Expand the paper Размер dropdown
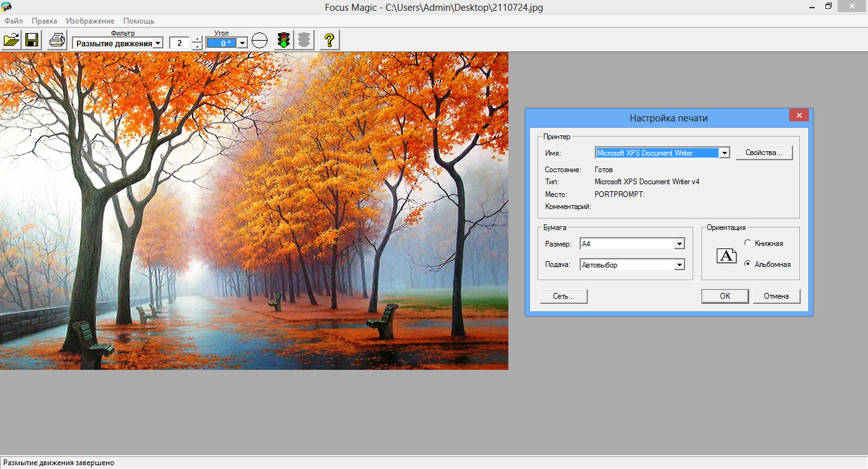Screen dimensions: 868x469 coord(679,244)
